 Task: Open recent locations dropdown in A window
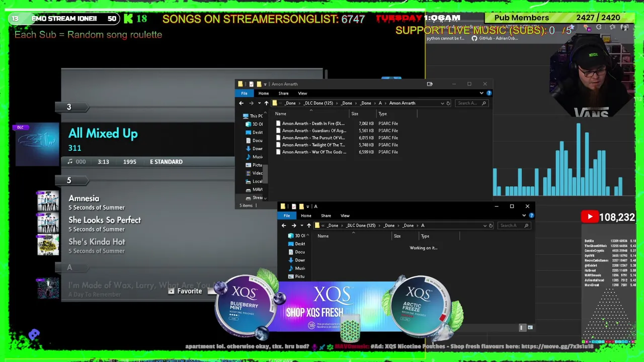(301, 225)
